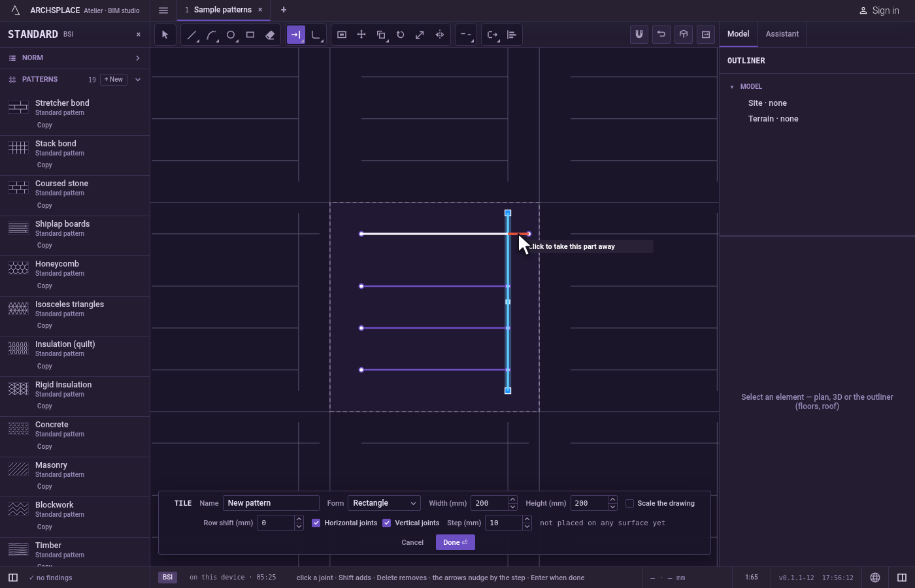
Task: Choose the Copy tool
Action: [381, 35]
